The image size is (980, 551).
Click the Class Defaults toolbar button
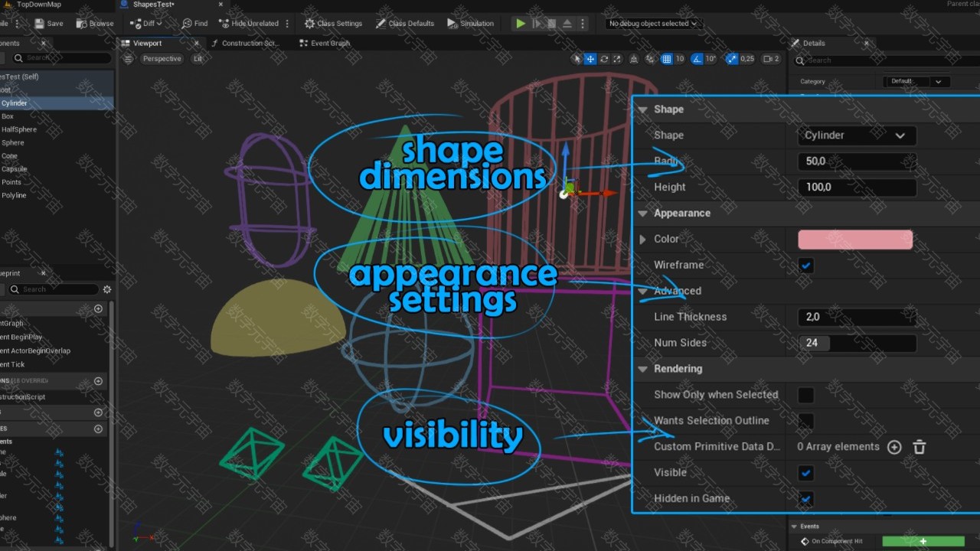(x=404, y=24)
